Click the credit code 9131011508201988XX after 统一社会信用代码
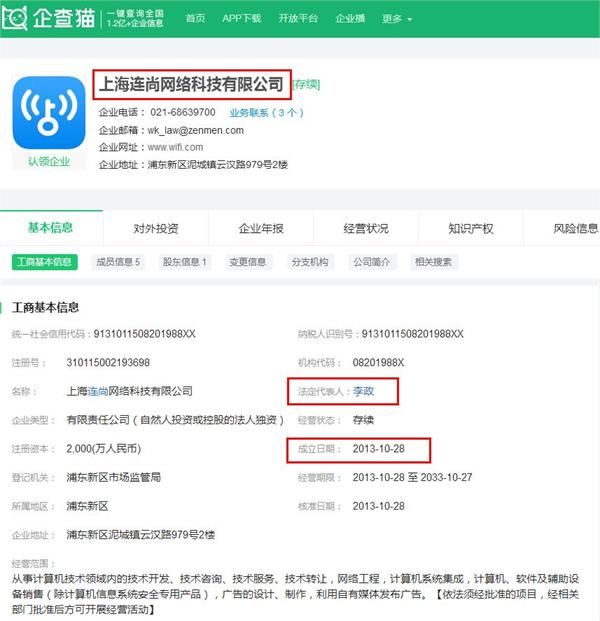600x621 pixels. point(144,334)
